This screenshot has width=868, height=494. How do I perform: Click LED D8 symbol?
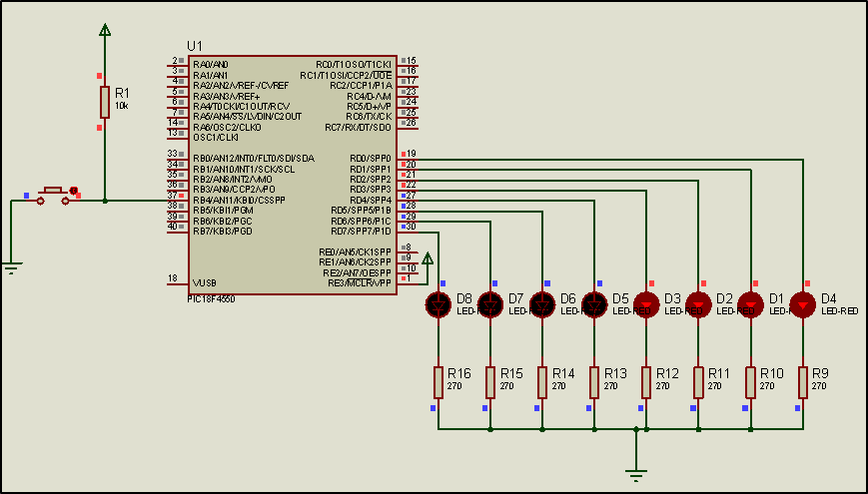tap(437, 304)
